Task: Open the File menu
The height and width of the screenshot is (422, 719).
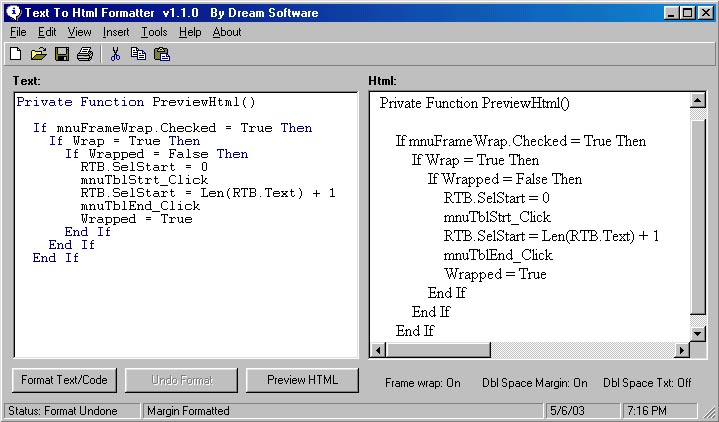Action: [18, 32]
